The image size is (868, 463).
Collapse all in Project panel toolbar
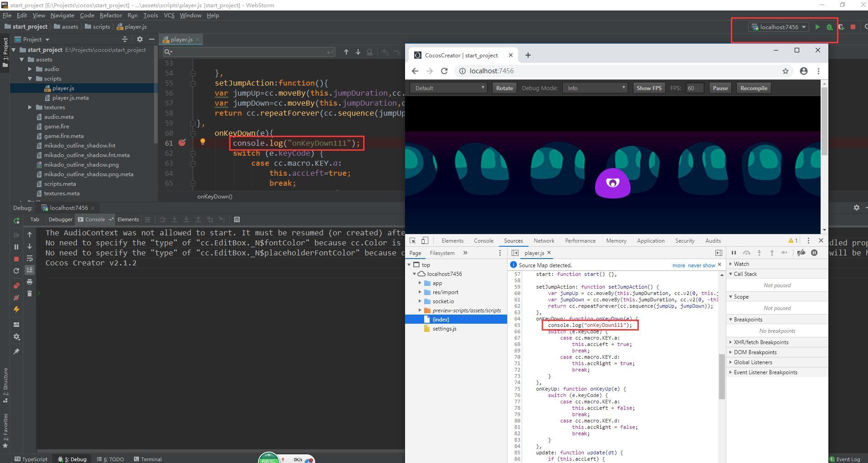click(x=125, y=39)
